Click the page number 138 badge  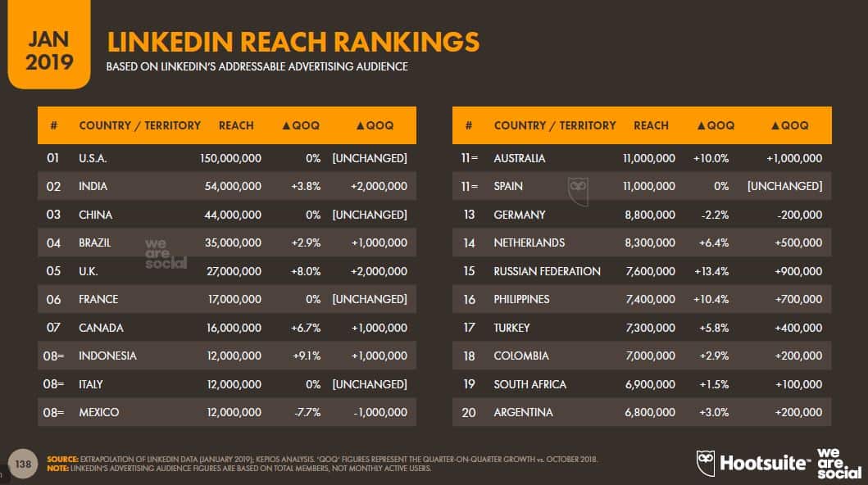23,465
